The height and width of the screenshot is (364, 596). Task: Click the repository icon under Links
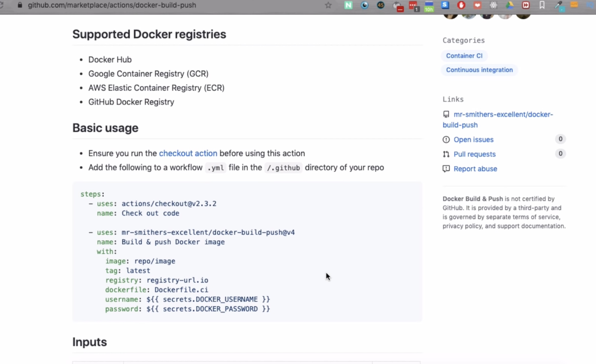point(446,114)
